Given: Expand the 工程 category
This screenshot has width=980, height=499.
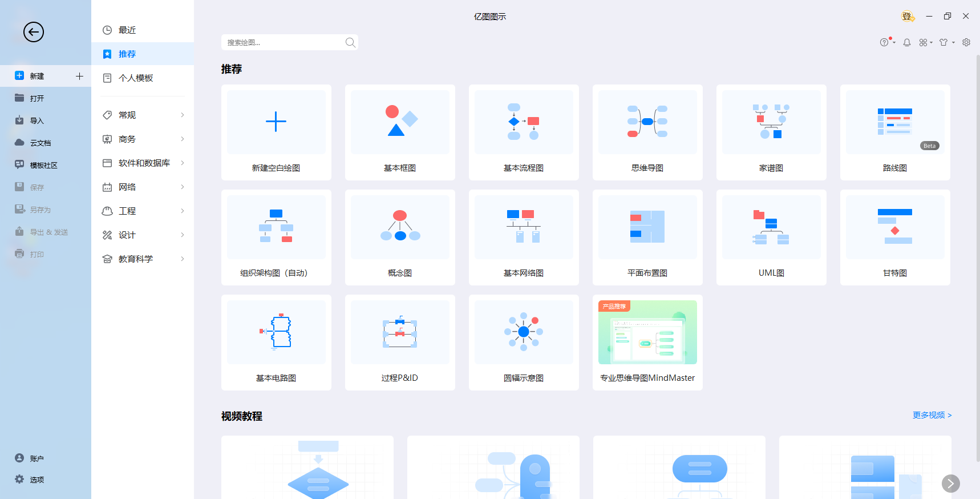Looking at the screenshot, I should 143,211.
